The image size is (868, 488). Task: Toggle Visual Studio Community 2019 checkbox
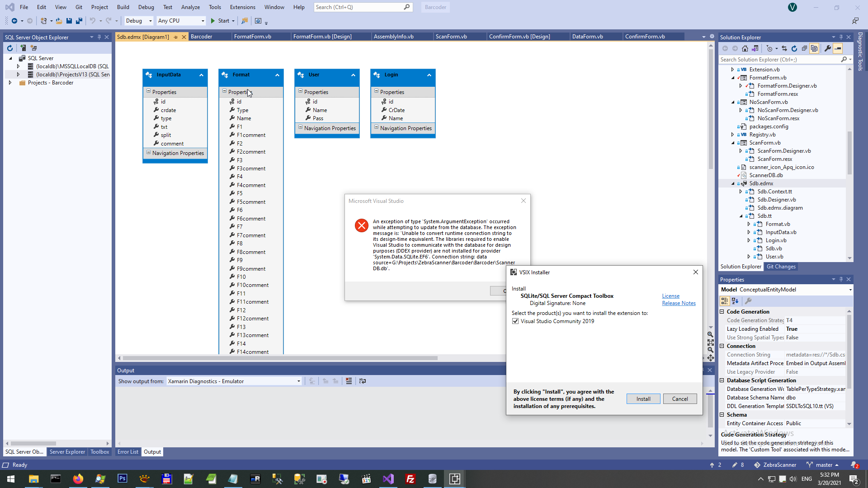515,321
